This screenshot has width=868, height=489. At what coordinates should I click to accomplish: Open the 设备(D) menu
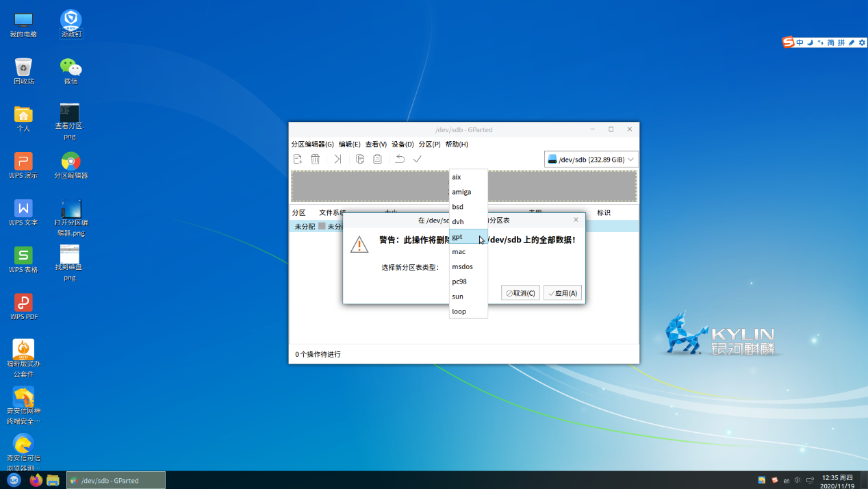tap(403, 145)
